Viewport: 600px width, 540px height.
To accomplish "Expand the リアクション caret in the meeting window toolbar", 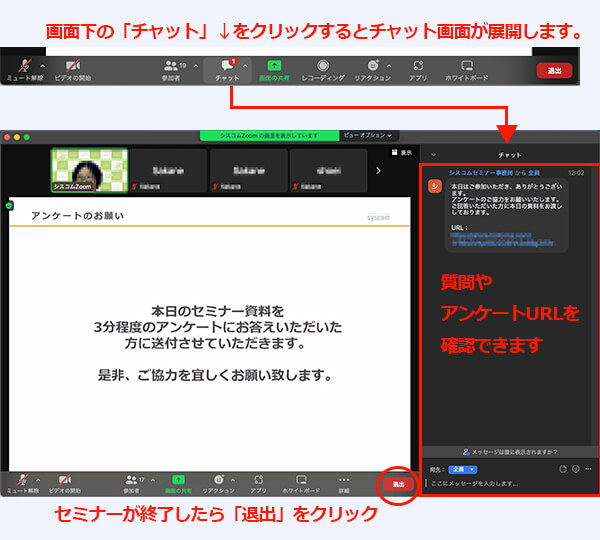I will click(233, 480).
